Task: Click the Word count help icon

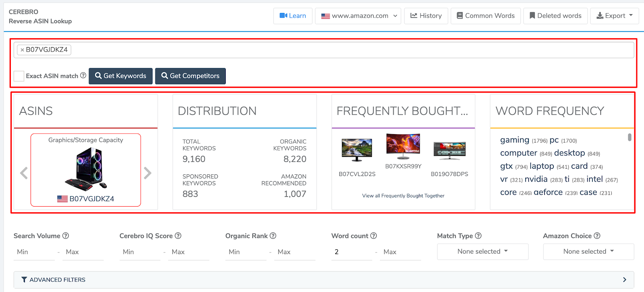Action: click(x=374, y=236)
